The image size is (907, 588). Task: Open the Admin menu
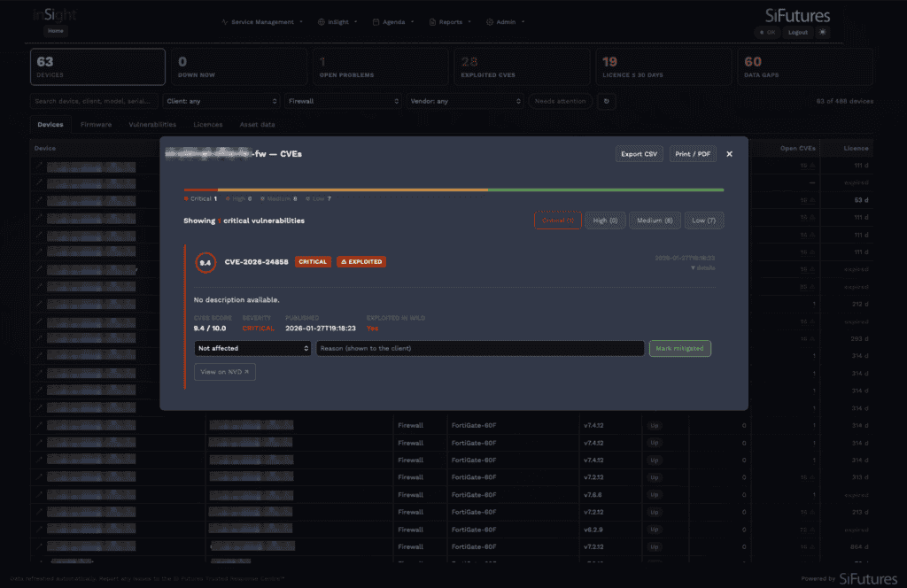point(506,22)
